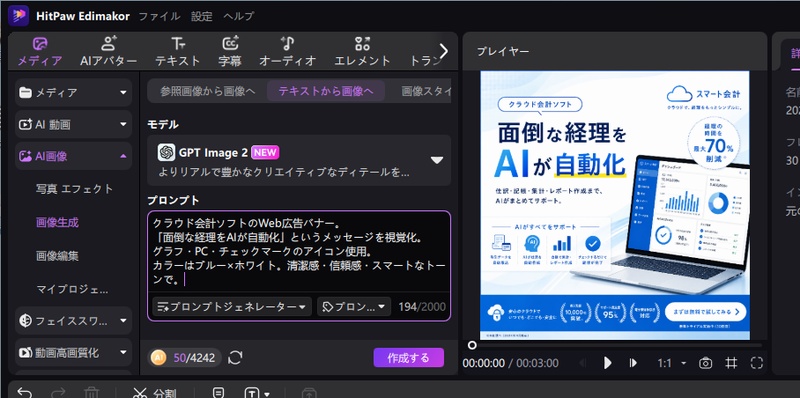Open the GPT Image 2 model dropdown
The width and height of the screenshot is (800, 398).
click(299, 160)
